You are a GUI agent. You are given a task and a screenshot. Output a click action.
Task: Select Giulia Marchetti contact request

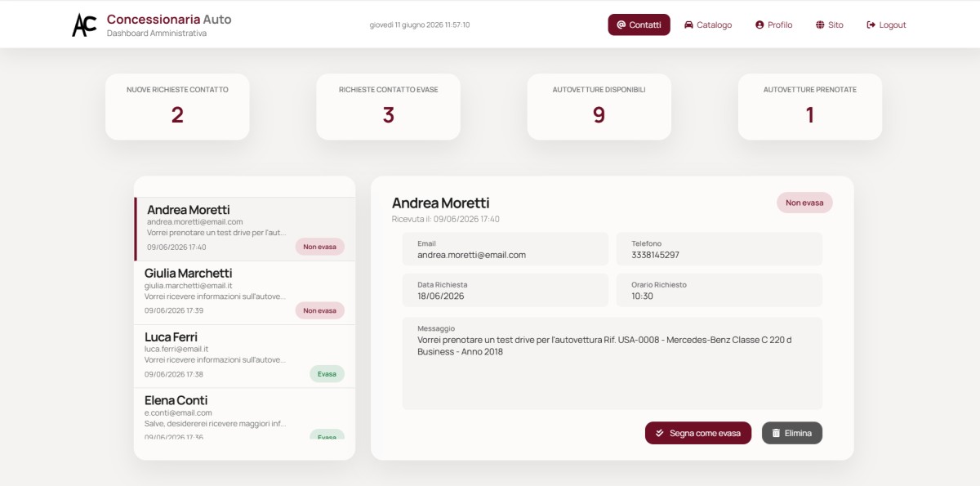(245, 292)
